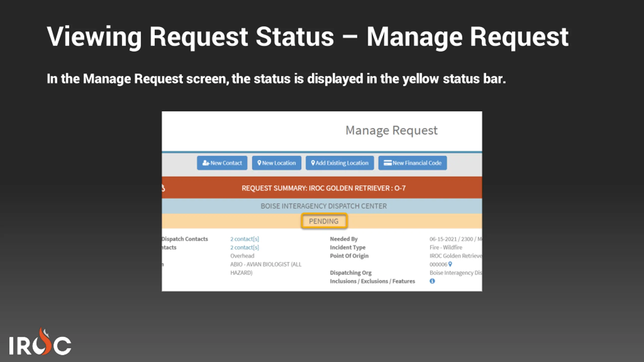The image size is (644, 362).
Task: Click the ABIO - AVIAN BIOLOGIST text
Action: coord(266,268)
